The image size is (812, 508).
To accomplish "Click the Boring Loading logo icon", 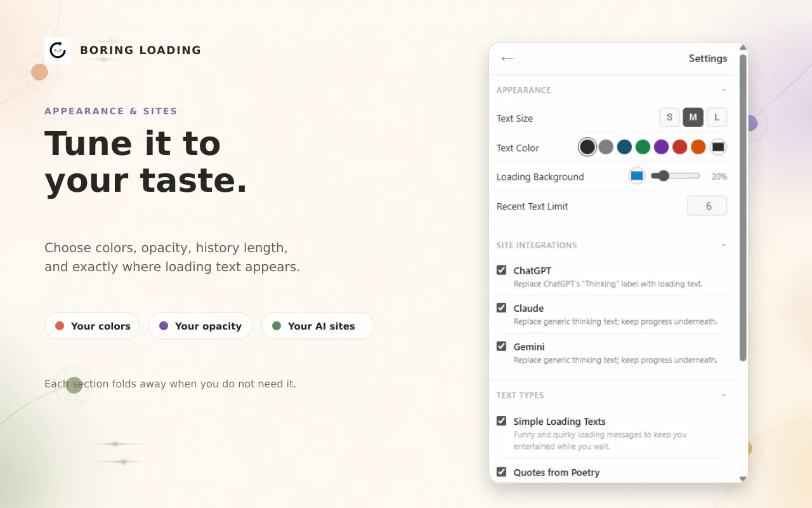I will tap(58, 50).
